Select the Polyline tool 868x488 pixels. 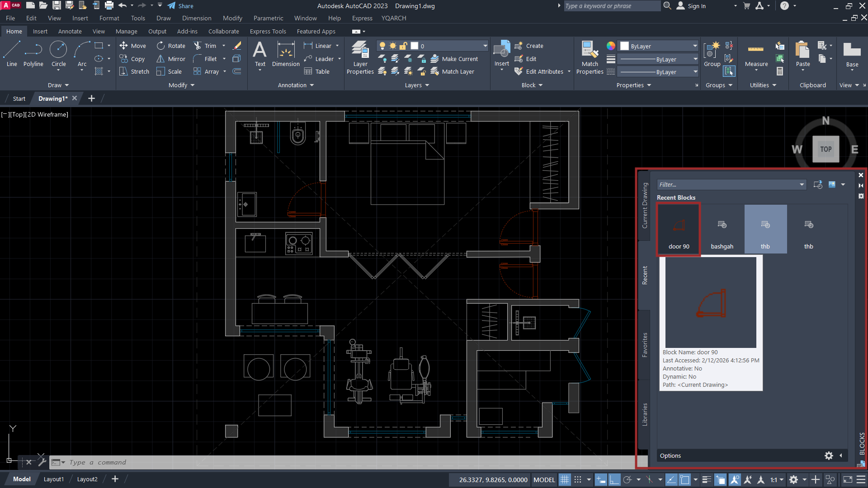33,54
